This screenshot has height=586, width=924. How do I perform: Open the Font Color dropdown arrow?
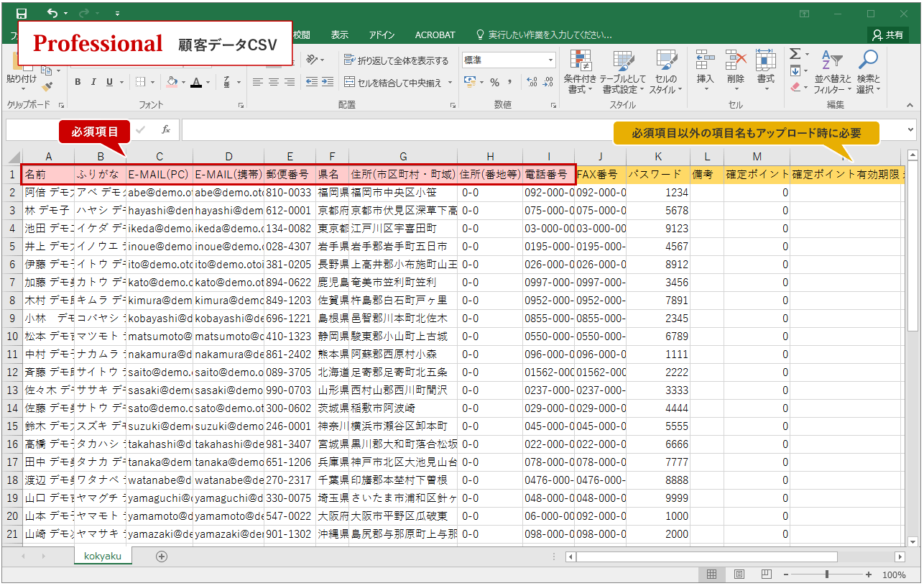[x=208, y=82]
